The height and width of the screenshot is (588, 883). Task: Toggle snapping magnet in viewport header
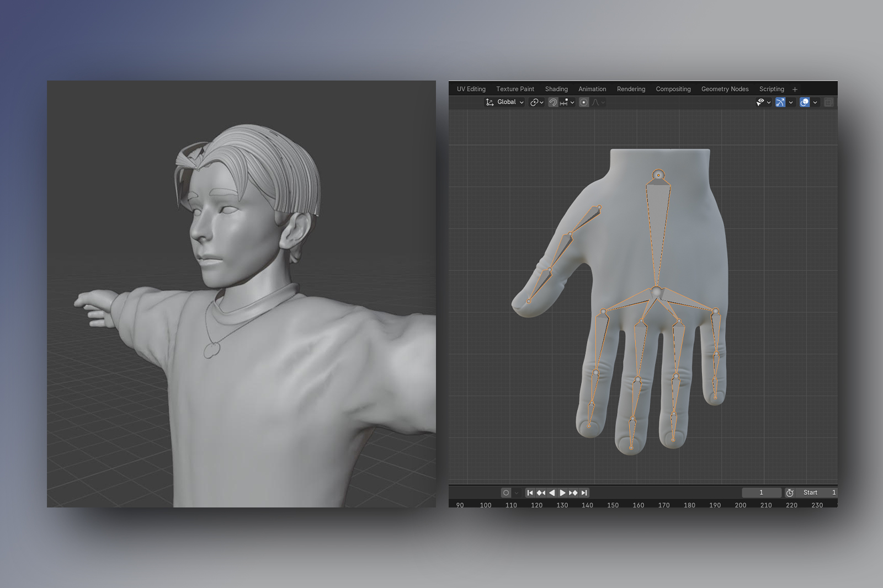553,102
